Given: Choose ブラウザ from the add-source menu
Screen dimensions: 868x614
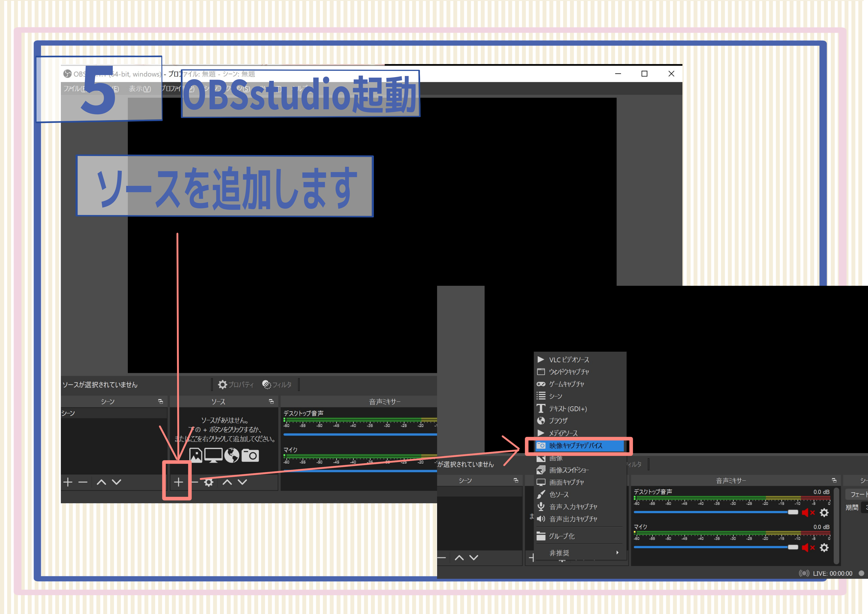Looking at the screenshot, I should tap(580, 420).
